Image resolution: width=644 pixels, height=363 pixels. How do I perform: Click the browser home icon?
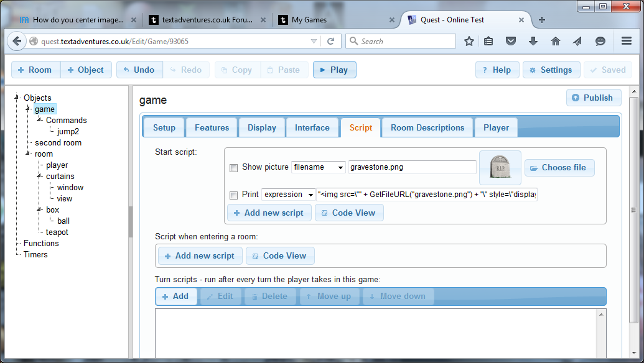(x=556, y=42)
